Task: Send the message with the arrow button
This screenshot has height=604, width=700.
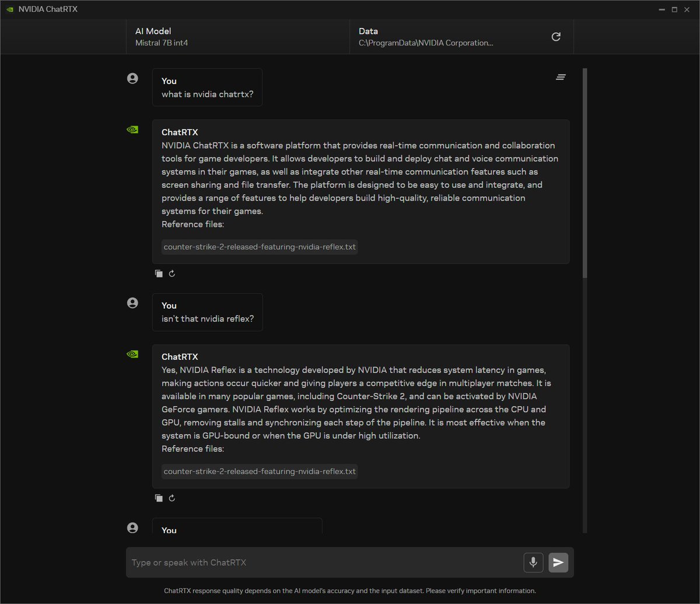Action: [x=558, y=563]
